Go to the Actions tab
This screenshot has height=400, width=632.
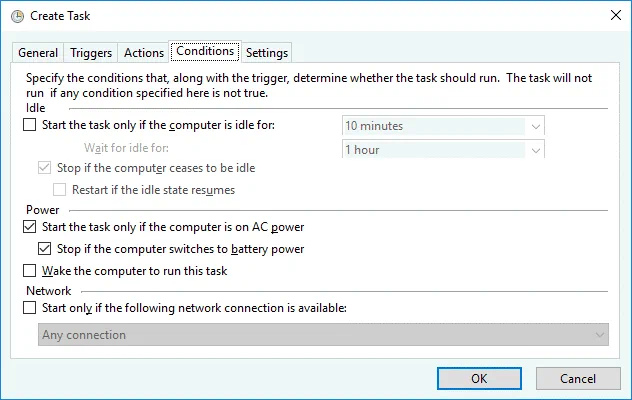pos(143,53)
